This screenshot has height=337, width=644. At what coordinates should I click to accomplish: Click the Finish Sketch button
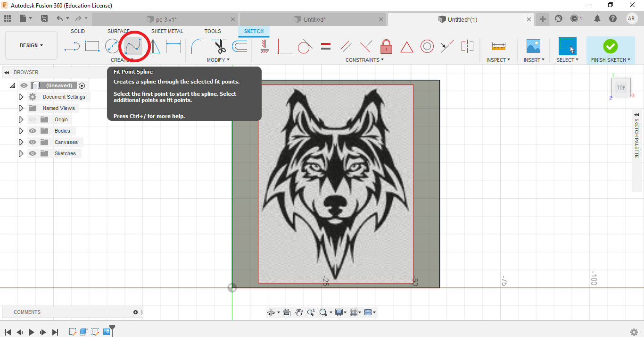pos(610,46)
